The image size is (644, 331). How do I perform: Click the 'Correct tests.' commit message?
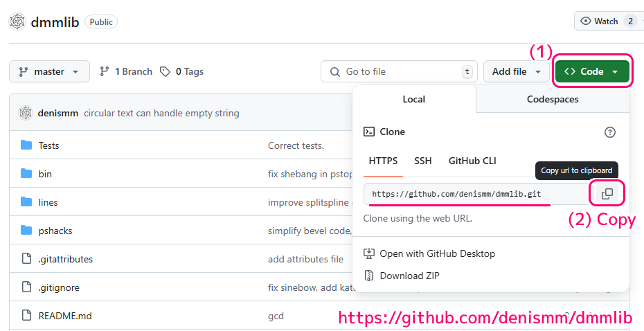(296, 145)
